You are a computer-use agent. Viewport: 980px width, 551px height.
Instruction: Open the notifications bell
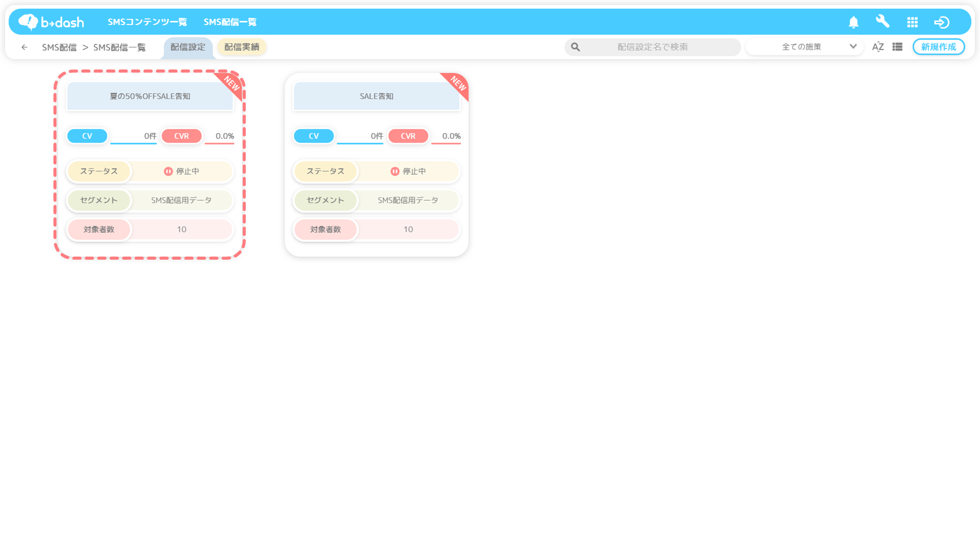pyautogui.click(x=853, y=22)
